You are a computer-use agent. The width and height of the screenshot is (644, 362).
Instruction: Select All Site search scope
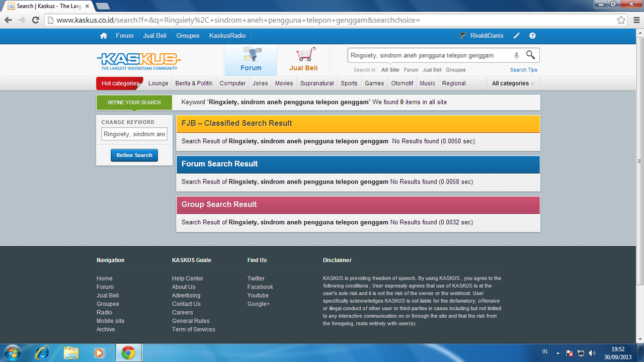pos(390,70)
